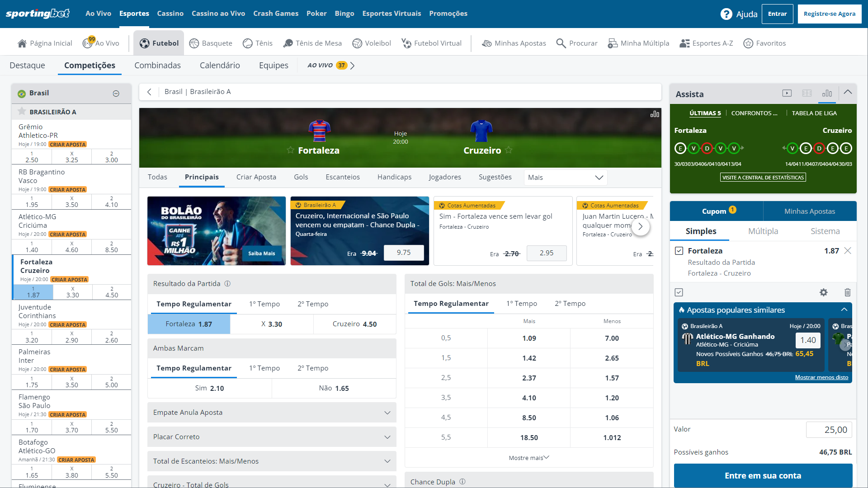The image size is (868, 488).
Task: Collapse the Assista panel
Action: pyautogui.click(x=848, y=92)
